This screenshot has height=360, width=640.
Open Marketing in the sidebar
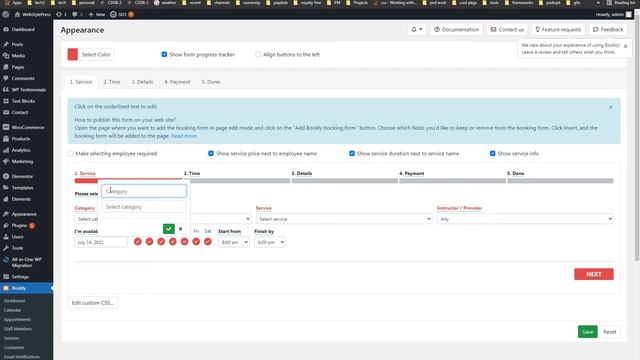22,161
